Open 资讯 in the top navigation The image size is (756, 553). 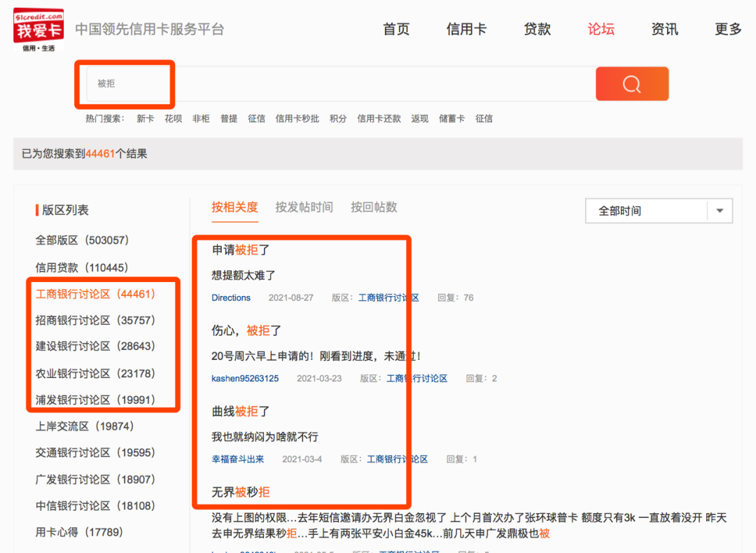[664, 29]
